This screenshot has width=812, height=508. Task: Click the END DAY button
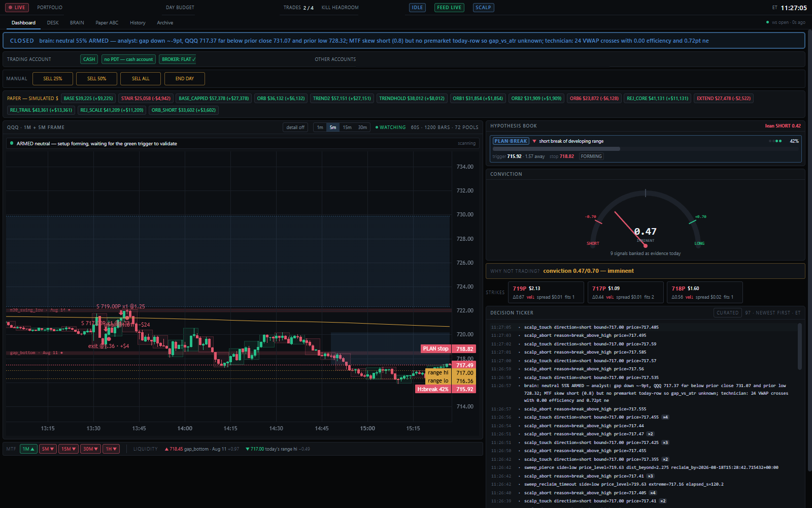tap(185, 79)
